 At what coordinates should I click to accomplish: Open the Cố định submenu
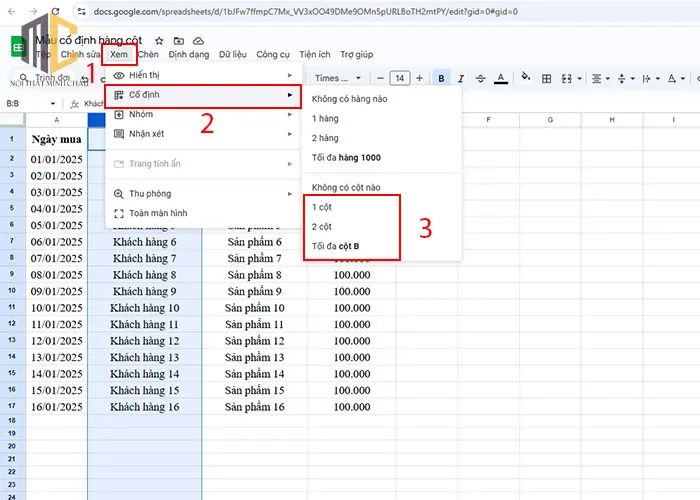(x=203, y=95)
